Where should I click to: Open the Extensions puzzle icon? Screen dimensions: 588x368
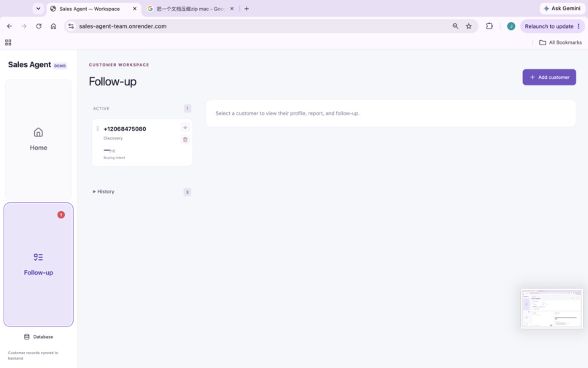tap(489, 26)
